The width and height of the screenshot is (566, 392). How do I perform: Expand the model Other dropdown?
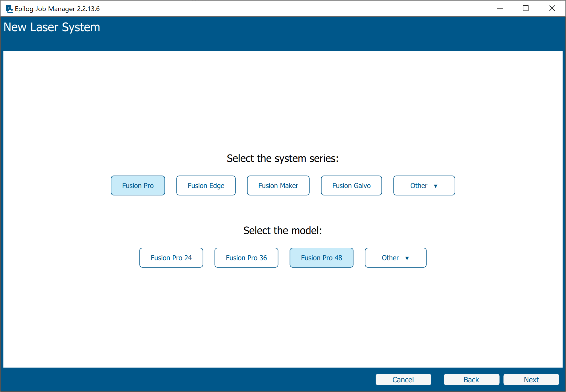390,258
